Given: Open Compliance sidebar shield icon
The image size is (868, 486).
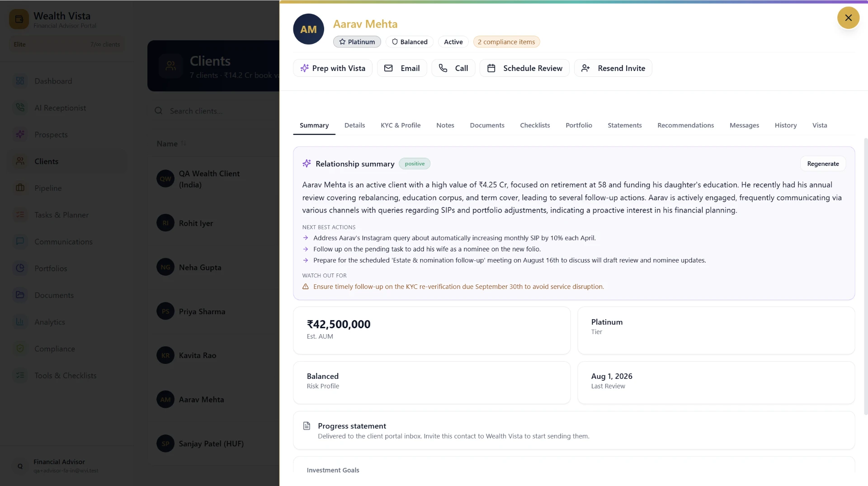Looking at the screenshot, I should [20, 349].
